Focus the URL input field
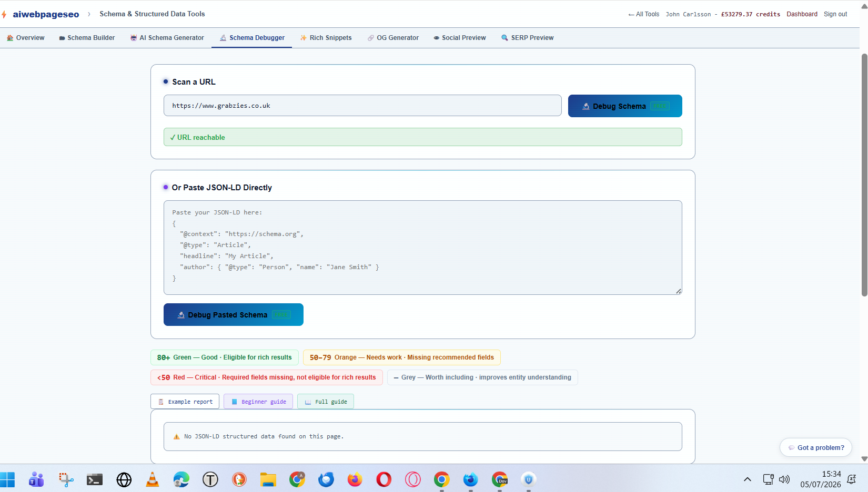 (x=362, y=106)
